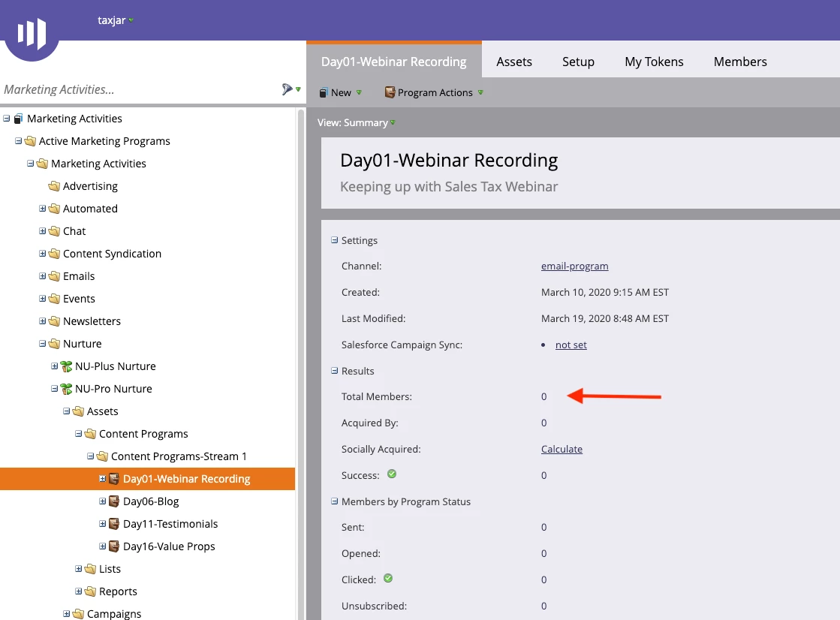This screenshot has height=620, width=840.
Task: Expand the NU-Plus Nurture program
Action: click(x=54, y=366)
